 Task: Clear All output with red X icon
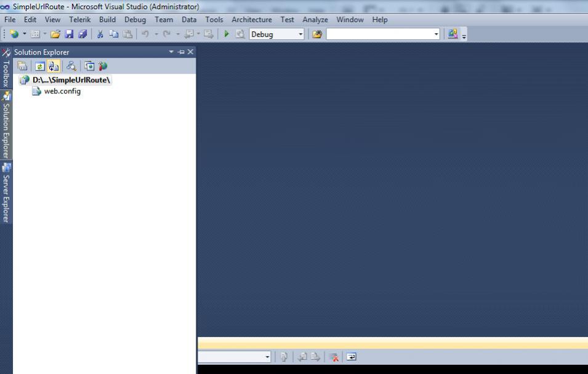click(x=333, y=357)
